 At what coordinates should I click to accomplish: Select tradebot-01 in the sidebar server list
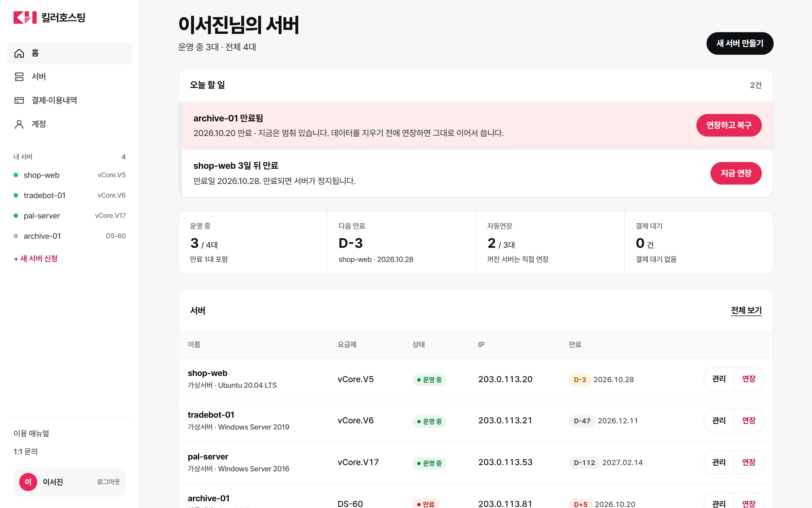tap(69, 195)
